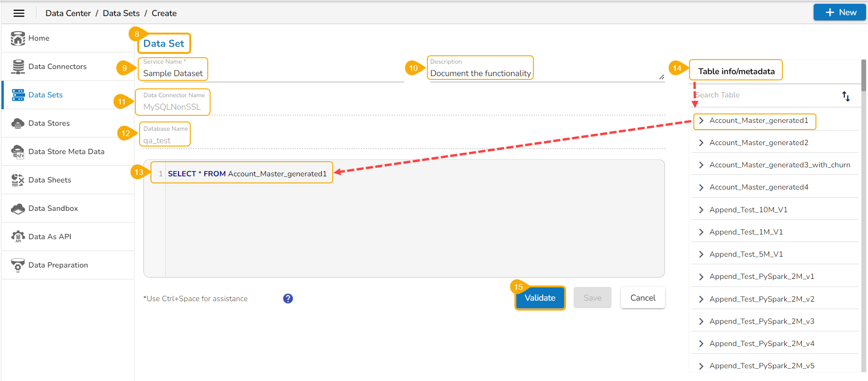Click the Validate button
Image resolution: width=868 pixels, height=381 pixels.
click(540, 298)
